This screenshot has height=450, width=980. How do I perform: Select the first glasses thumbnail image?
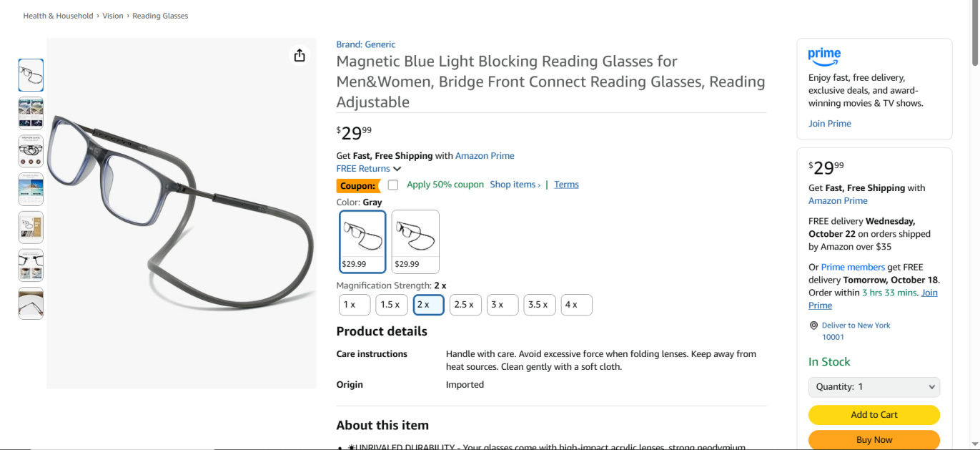click(31, 75)
